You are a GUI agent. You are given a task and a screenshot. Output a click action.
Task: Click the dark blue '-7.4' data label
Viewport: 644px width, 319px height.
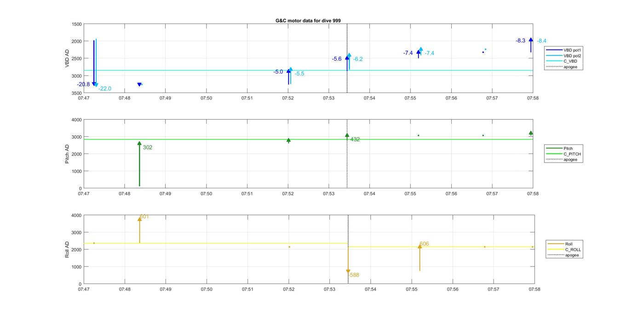click(408, 53)
